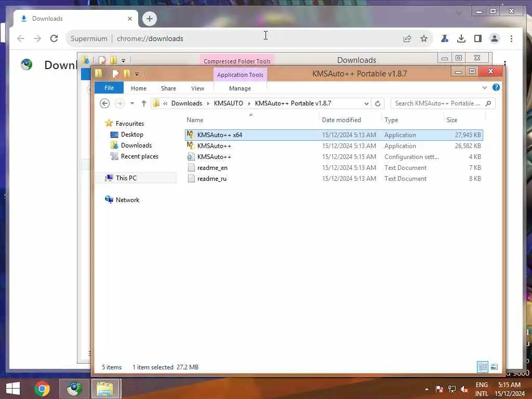The image size is (532, 399).
Task: Select the readme_ru text document
Action: [334, 179]
